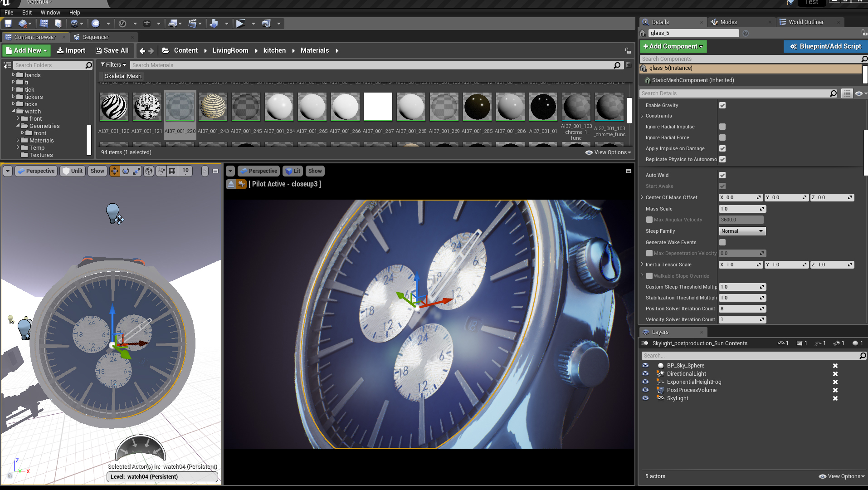Click the Save Current Level toolbar icon
This screenshot has width=868, height=490.
pos(8,24)
